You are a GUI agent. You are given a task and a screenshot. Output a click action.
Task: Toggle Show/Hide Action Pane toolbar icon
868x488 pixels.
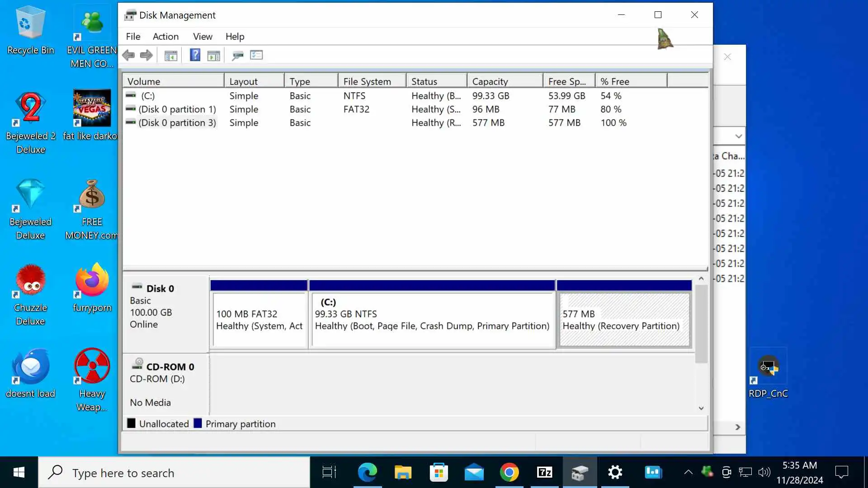pos(213,56)
